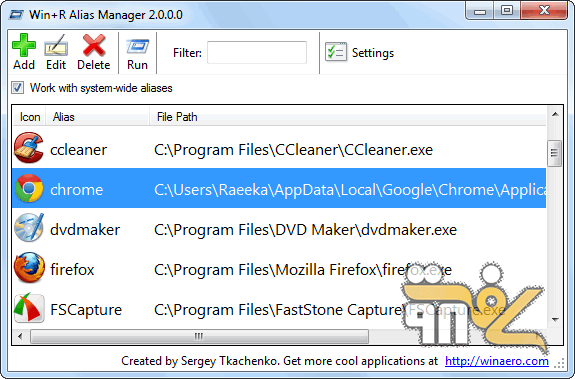The width and height of the screenshot is (575, 379).
Task: Sort list by the Icon column header
Action: click(x=29, y=117)
